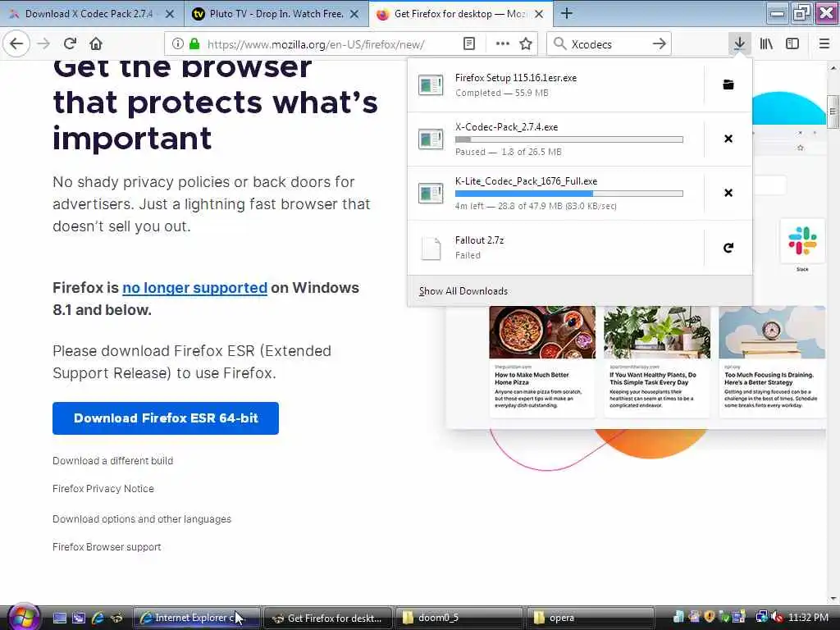The height and width of the screenshot is (630, 840).
Task: Switch to Pluto TV tab
Action: pos(276,14)
